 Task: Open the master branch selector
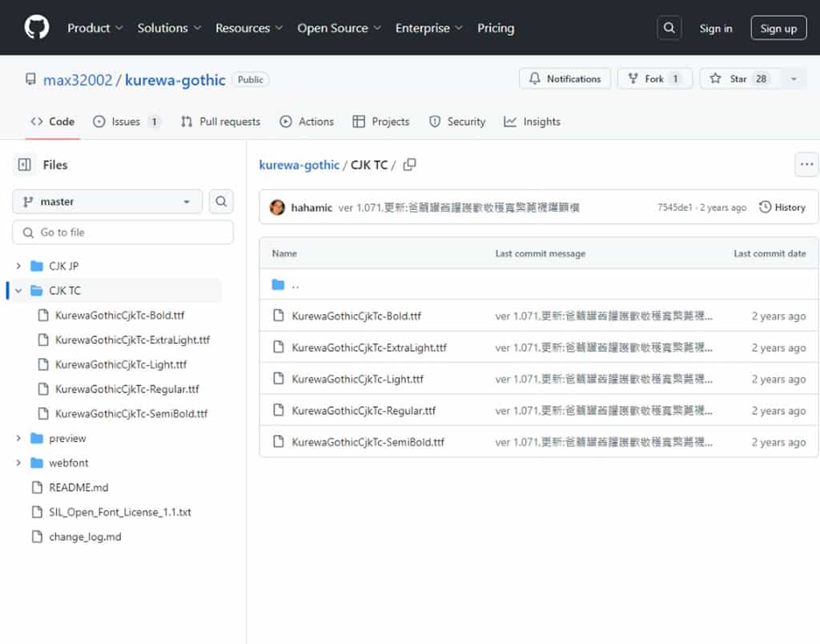[x=107, y=201]
